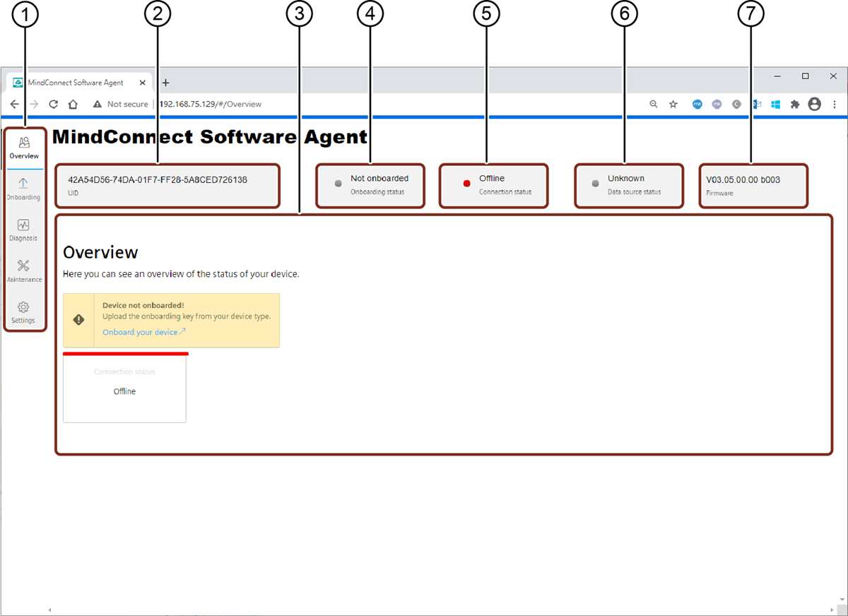The image size is (848, 616).
Task: Click the MindConnect Software Agent title
Action: 210,136
